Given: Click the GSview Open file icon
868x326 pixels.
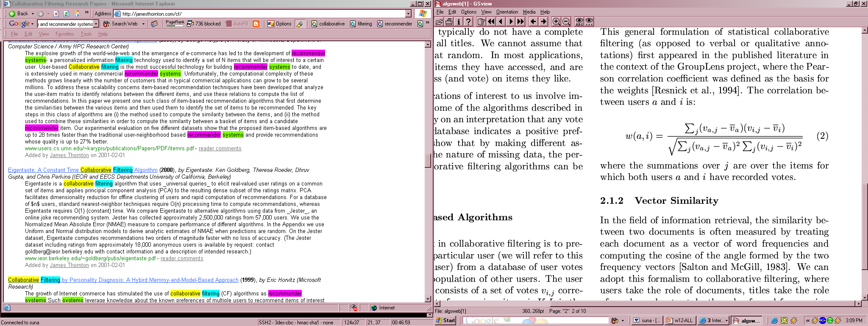Looking at the screenshot, I should pyautogui.click(x=439, y=22).
